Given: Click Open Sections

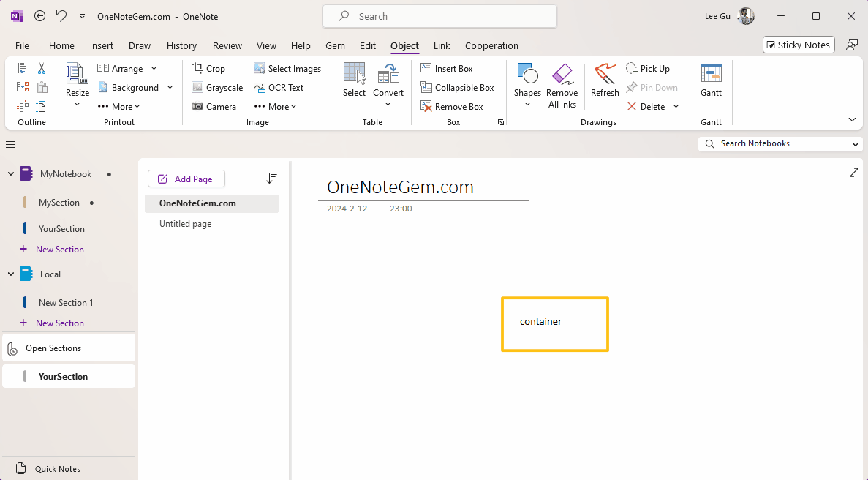Looking at the screenshot, I should [69, 348].
